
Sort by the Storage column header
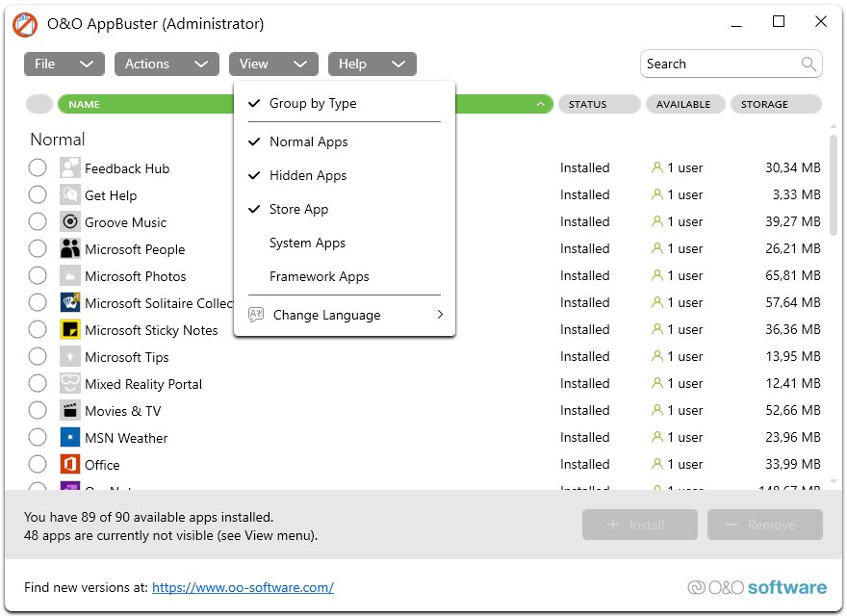[x=776, y=104]
